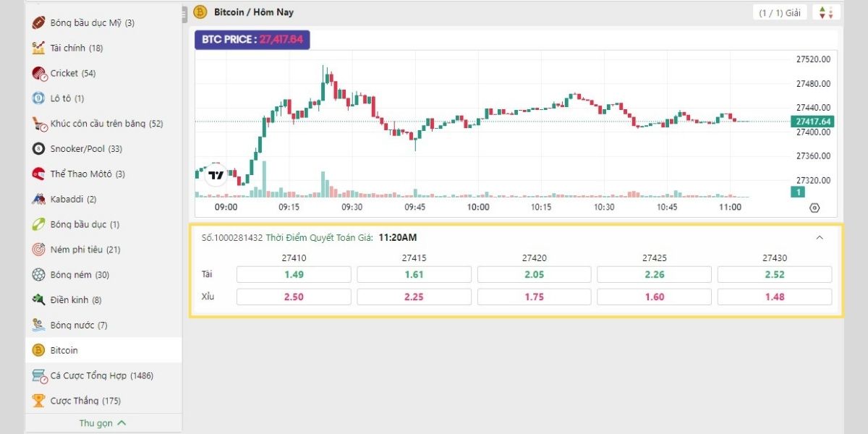Open the (1 / 1) Giải selector
The width and height of the screenshot is (868, 434).
(x=779, y=12)
